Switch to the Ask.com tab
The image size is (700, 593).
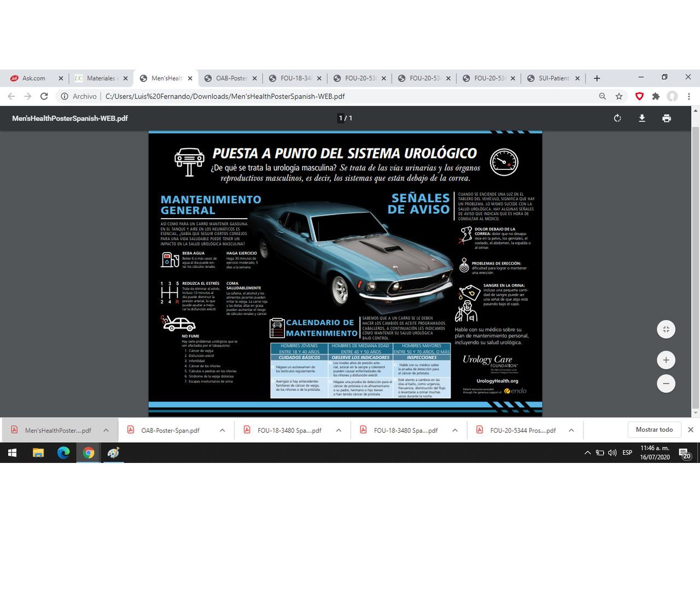click(33, 78)
